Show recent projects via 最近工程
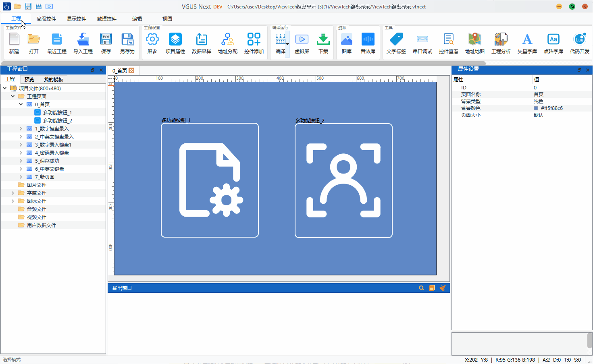This screenshot has width=593, height=364. coord(57,43)
